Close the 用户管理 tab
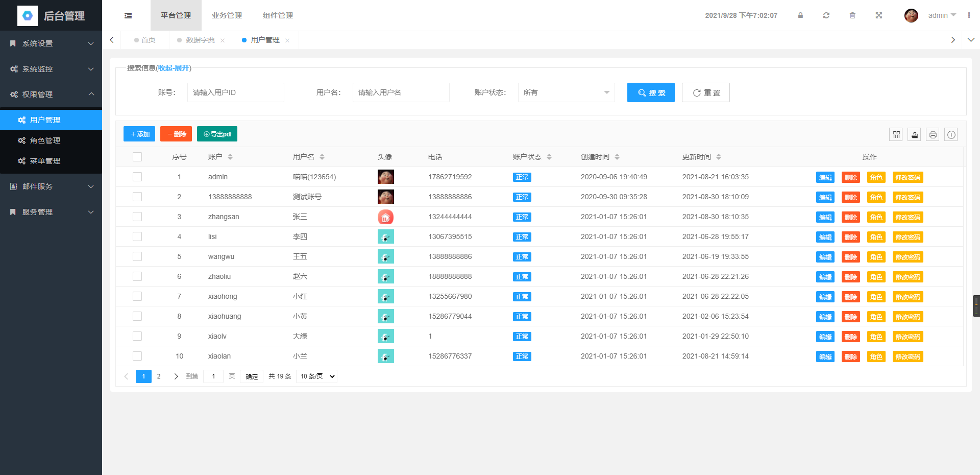 [287, 40]
